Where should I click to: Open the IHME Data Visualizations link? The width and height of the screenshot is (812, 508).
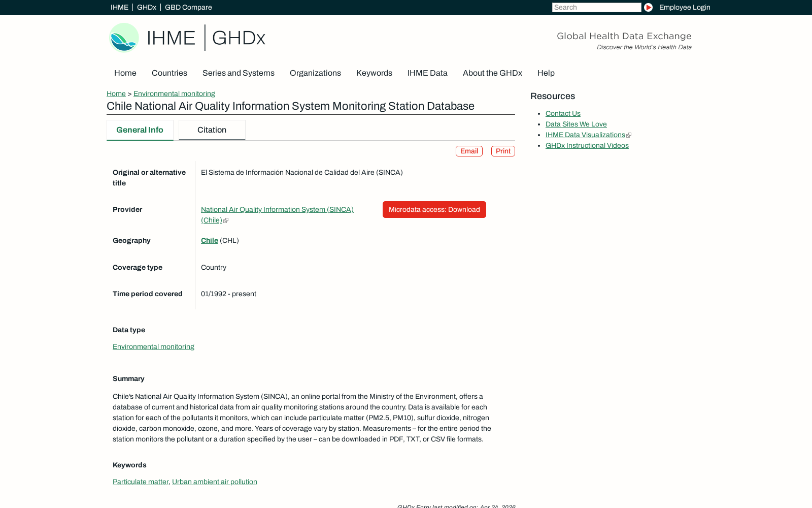pyautogui.click(x=585, y=135)
